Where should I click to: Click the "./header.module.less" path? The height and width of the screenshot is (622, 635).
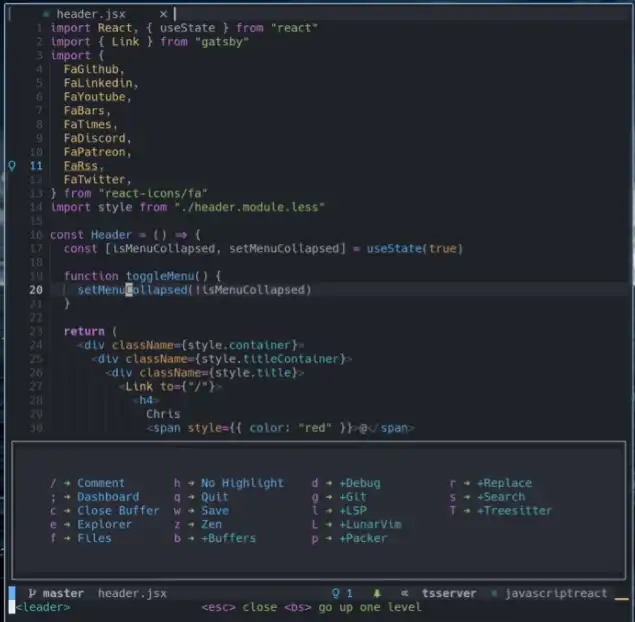249,207
